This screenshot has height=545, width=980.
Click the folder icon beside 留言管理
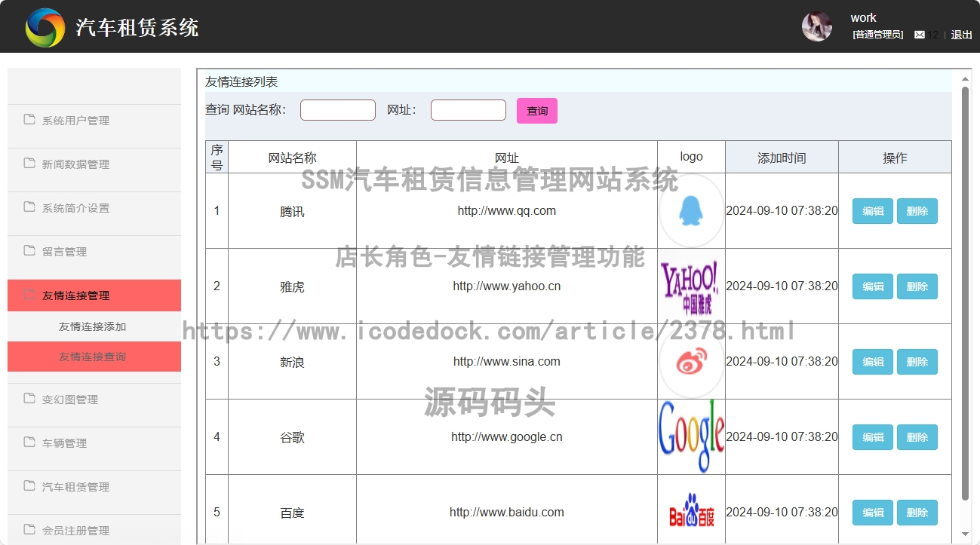pos(29,251)
